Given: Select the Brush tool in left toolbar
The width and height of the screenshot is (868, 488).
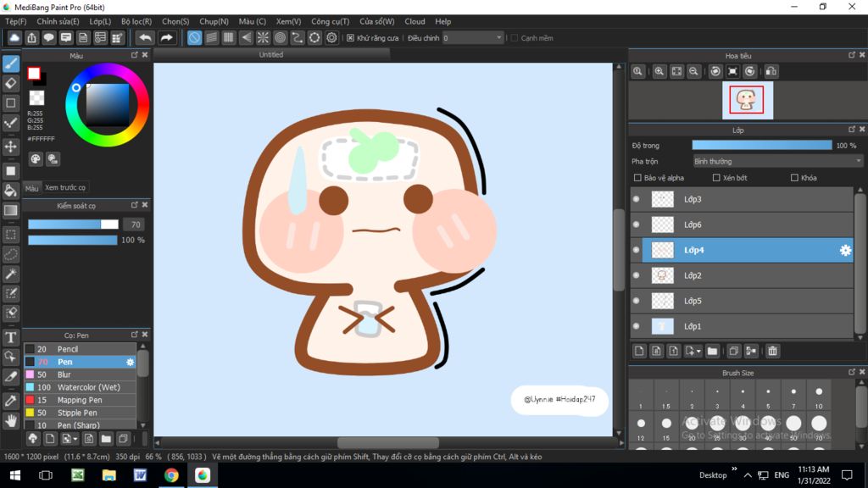Looking at the screenshot, I should click(x=10, y=64).
